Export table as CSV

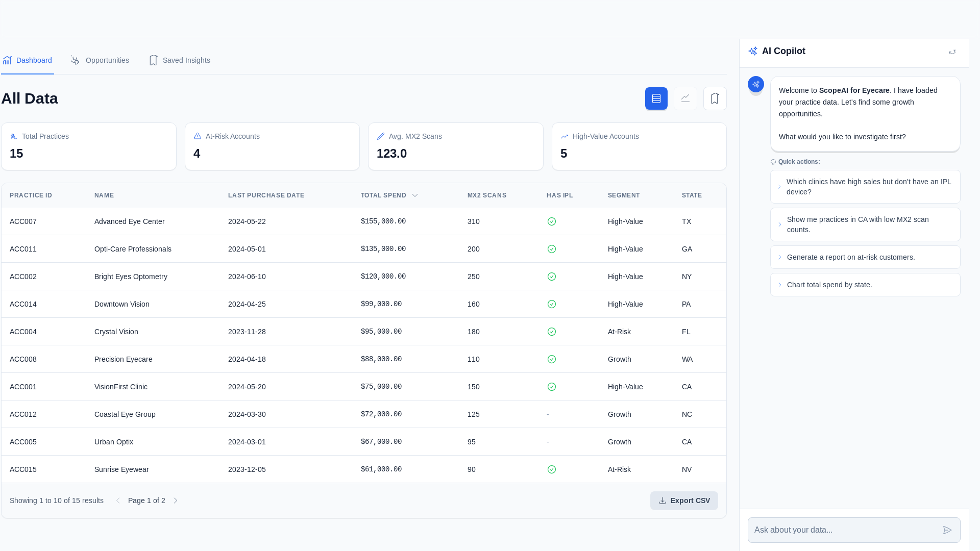[684, 500]
